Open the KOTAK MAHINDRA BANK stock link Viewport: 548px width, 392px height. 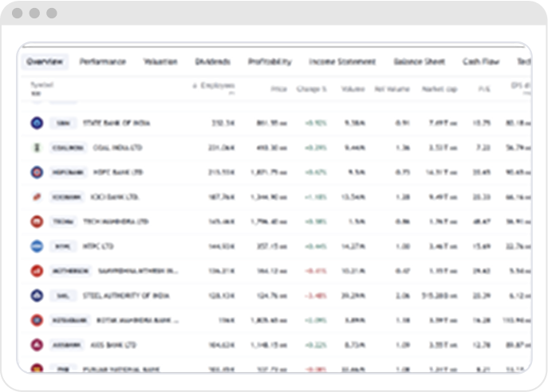136,320
